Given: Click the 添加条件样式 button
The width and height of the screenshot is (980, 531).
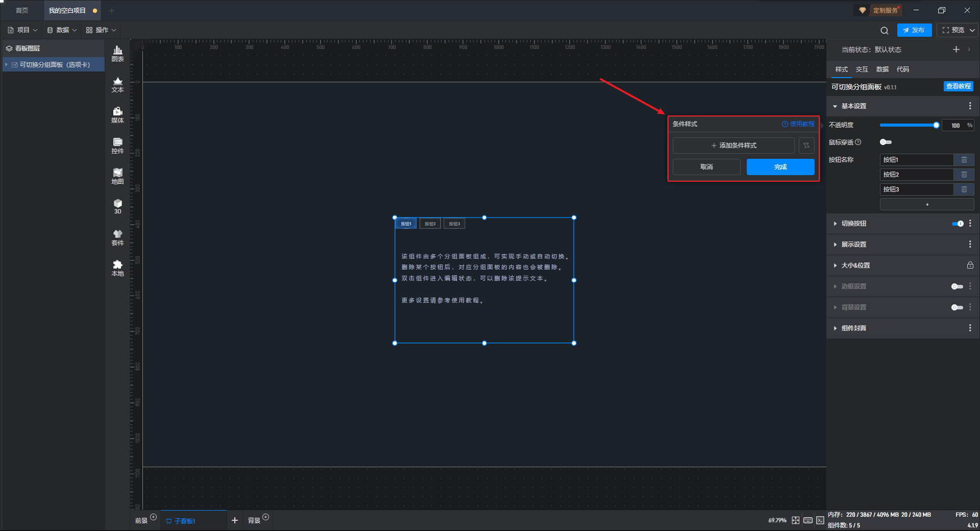Looking at the screenshot, I should [733, 146].
